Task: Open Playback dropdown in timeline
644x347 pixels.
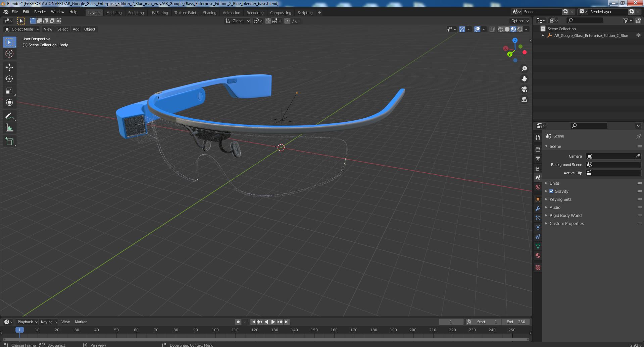Action: 27,322
